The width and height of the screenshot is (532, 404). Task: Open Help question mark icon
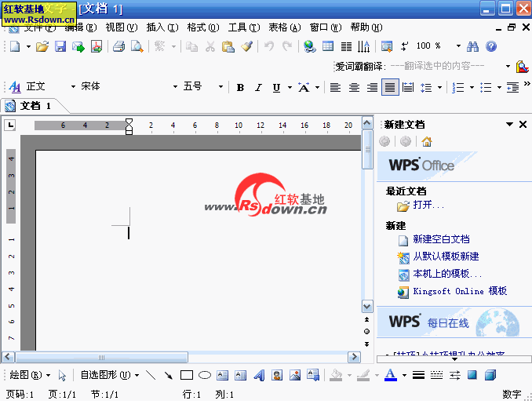click(491, 46)
